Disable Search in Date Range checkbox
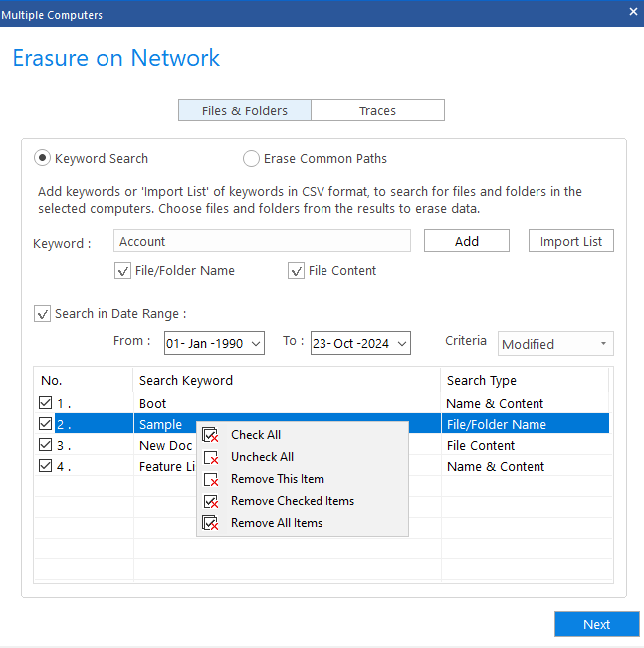 point(42,314)
